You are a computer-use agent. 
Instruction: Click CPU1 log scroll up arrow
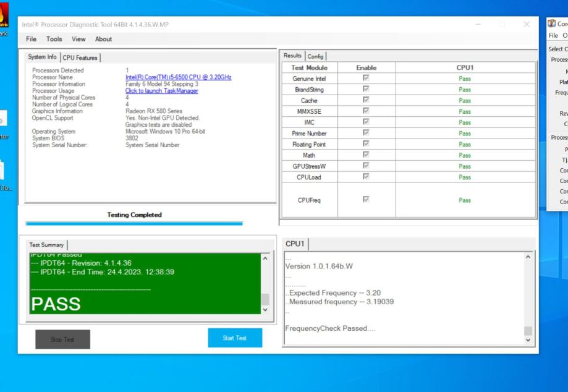pyautogui.click(x=528, y=257)
